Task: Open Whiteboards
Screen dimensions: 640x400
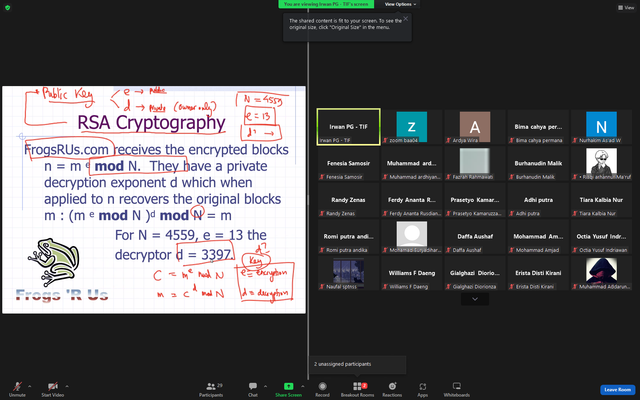Action: (457, 389)
